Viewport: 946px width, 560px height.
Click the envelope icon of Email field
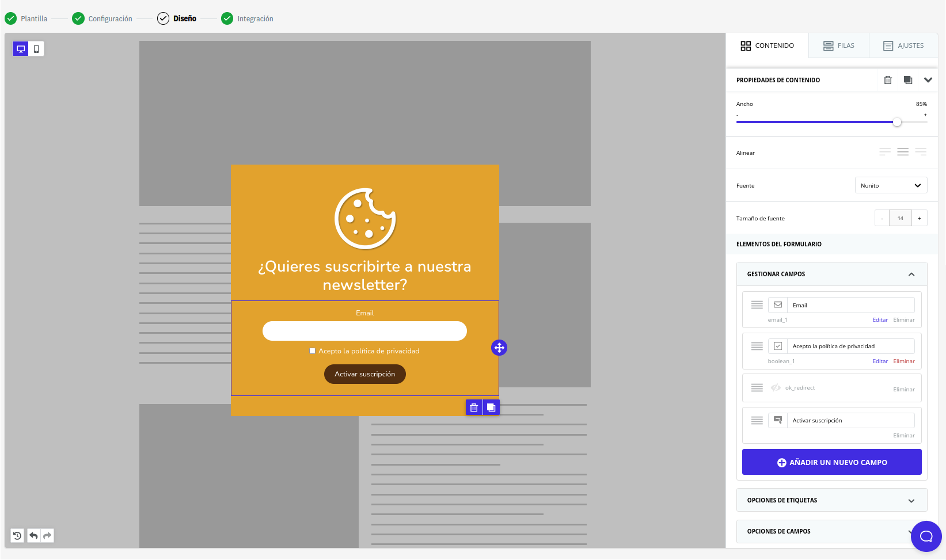(778, 305)
